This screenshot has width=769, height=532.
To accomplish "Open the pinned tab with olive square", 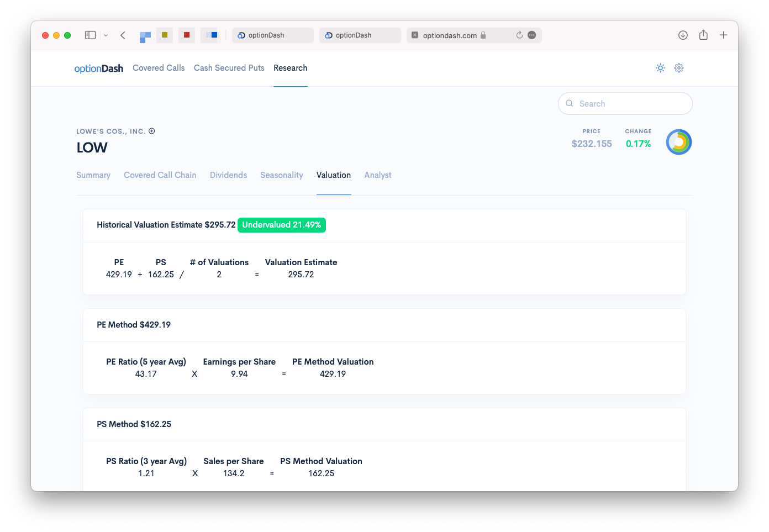I will [x=165, y=35].
